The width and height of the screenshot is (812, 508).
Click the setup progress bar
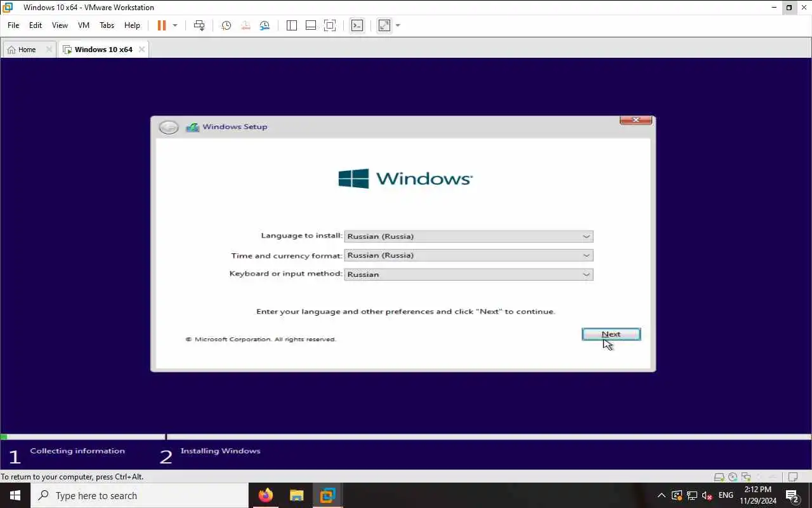[406, 437]
